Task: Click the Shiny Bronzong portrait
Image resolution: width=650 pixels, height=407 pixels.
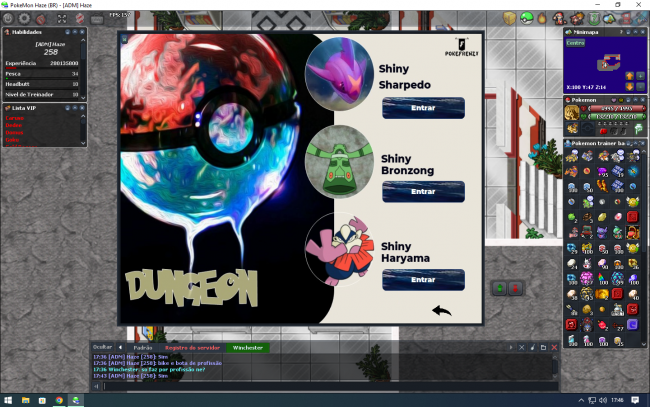Action: 339,162
